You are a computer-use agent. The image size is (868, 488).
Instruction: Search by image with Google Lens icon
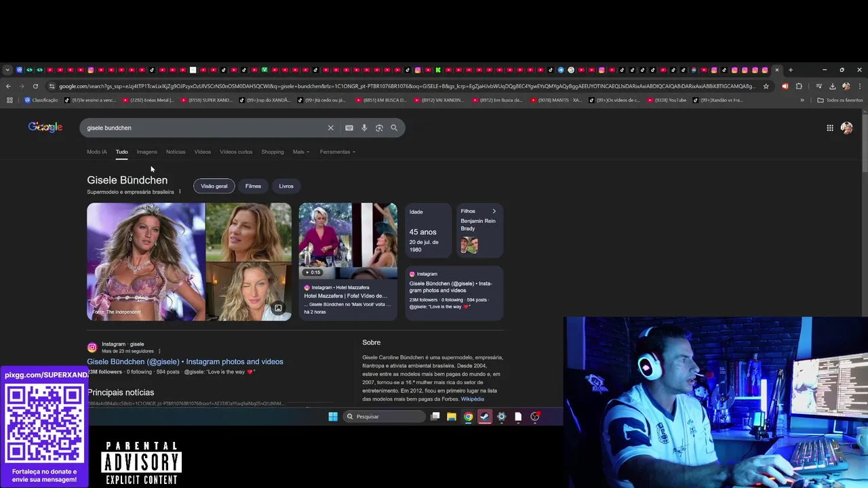click(379, 128)
